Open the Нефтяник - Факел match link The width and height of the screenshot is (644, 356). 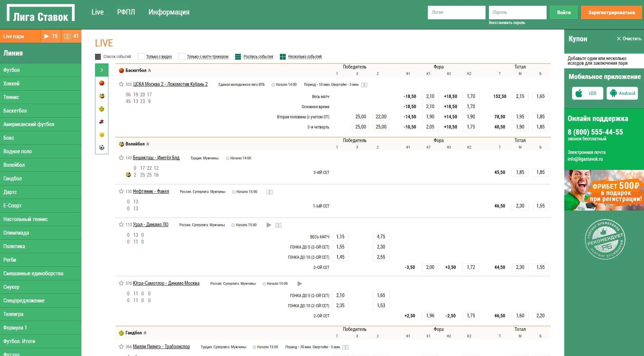(x=151, y=191)
